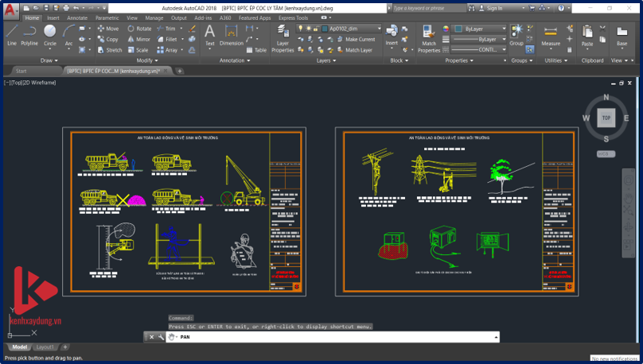643x364 pixels.
Task: Expand the Draw panel
Action: click(49, 60)
